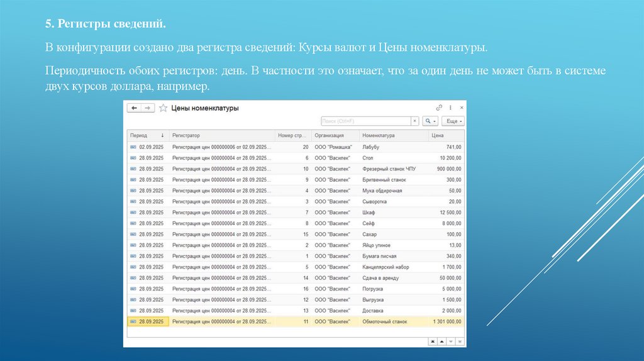The image size is (644, 361).
Task: Click the Номер стр... column header
Action: (x=293, y=135)
